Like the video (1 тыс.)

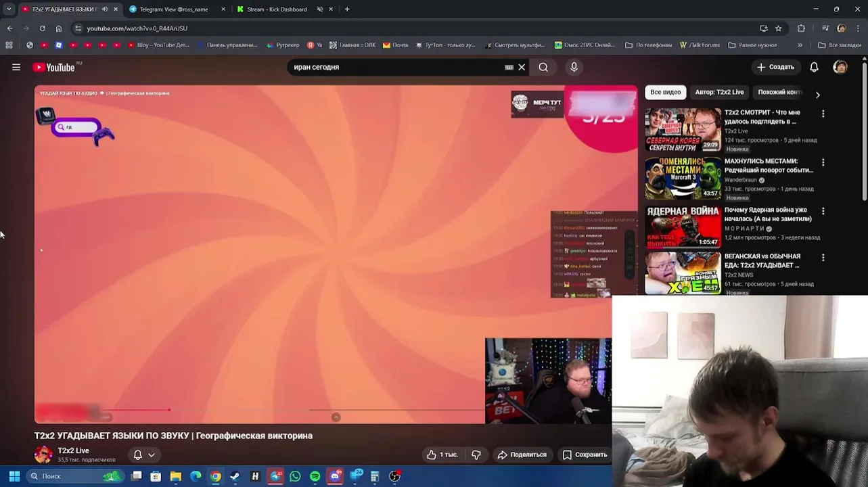click(x=442, y=455)
